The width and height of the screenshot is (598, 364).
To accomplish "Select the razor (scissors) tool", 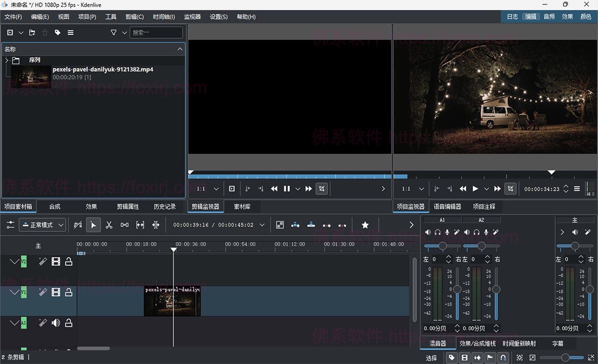I will tap(109, 225).
